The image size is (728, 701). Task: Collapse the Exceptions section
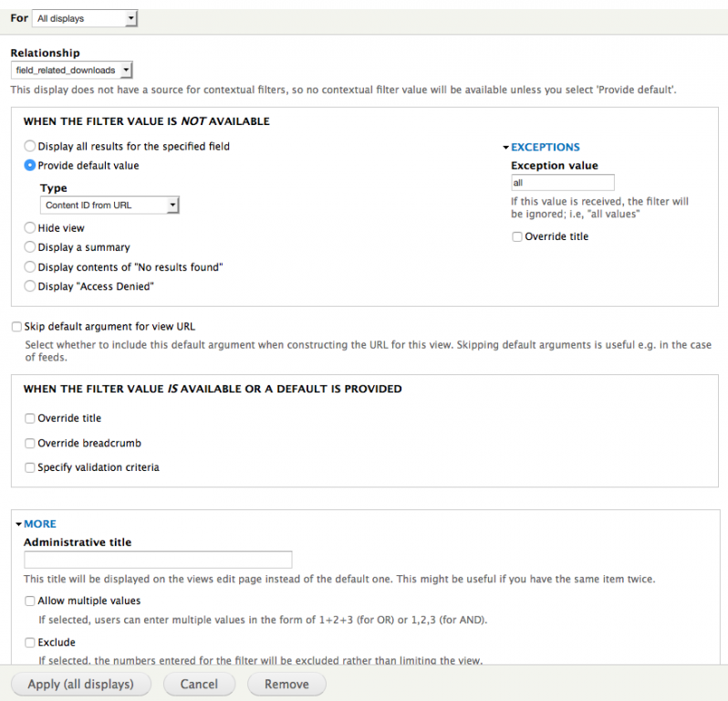tap(544, 147)
